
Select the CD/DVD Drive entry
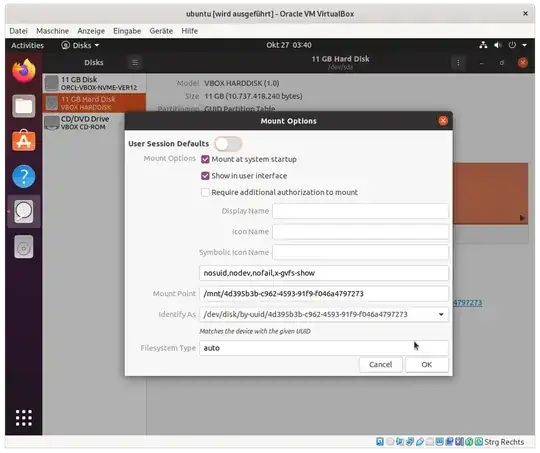pos(83,123)
